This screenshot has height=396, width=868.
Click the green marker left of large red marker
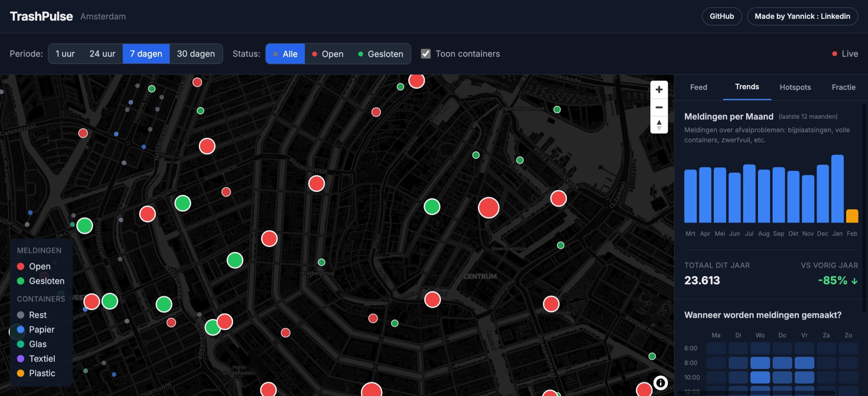(x=432, y=207)
